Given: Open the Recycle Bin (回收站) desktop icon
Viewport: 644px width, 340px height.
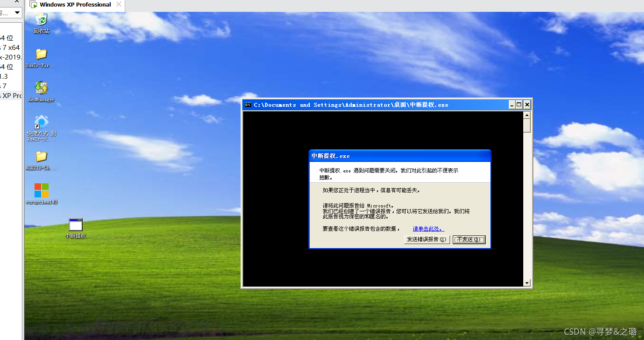Looking at the screenshot, I should tap(41, 23).
